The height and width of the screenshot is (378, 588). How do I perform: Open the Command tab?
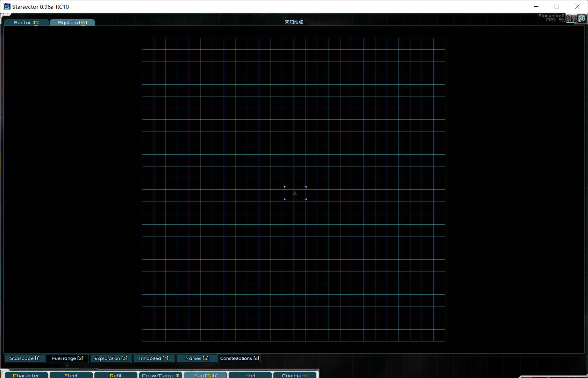tap(295, 375)
